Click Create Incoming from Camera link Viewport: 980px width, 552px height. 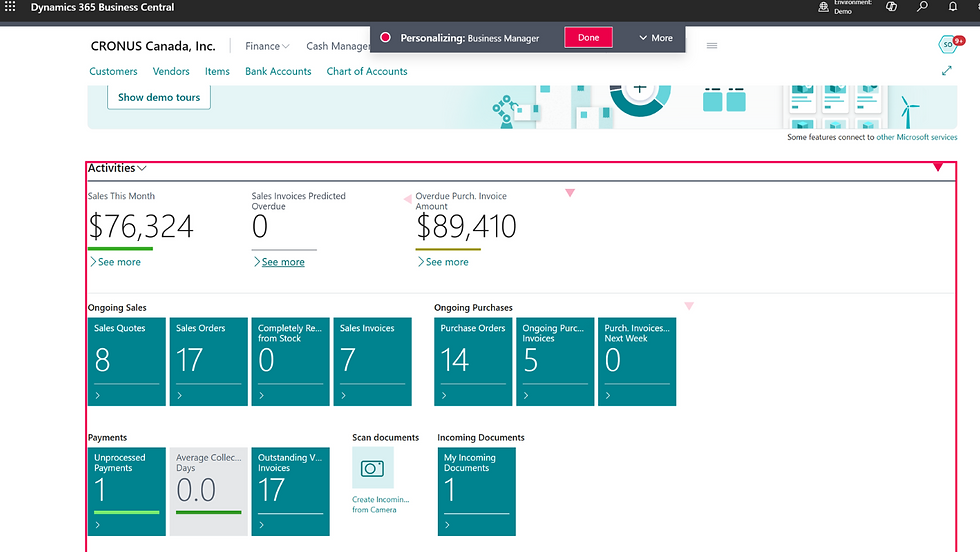tap(380, 504)
